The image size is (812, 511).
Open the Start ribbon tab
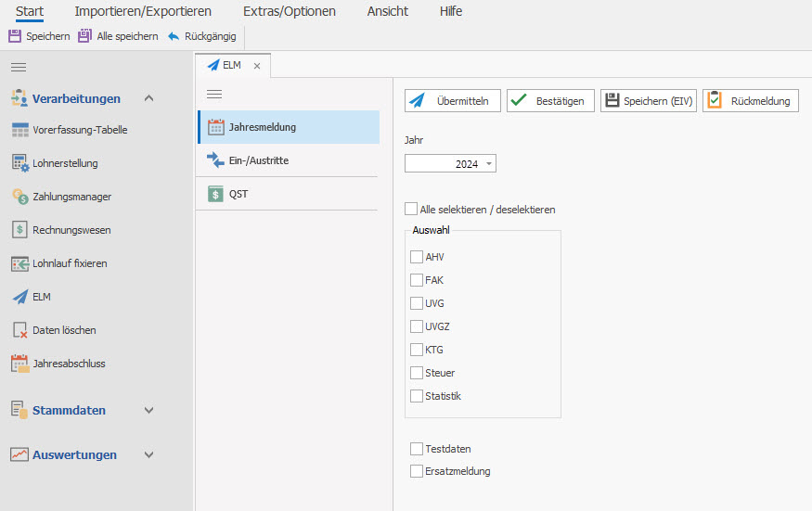pos(30,11)
